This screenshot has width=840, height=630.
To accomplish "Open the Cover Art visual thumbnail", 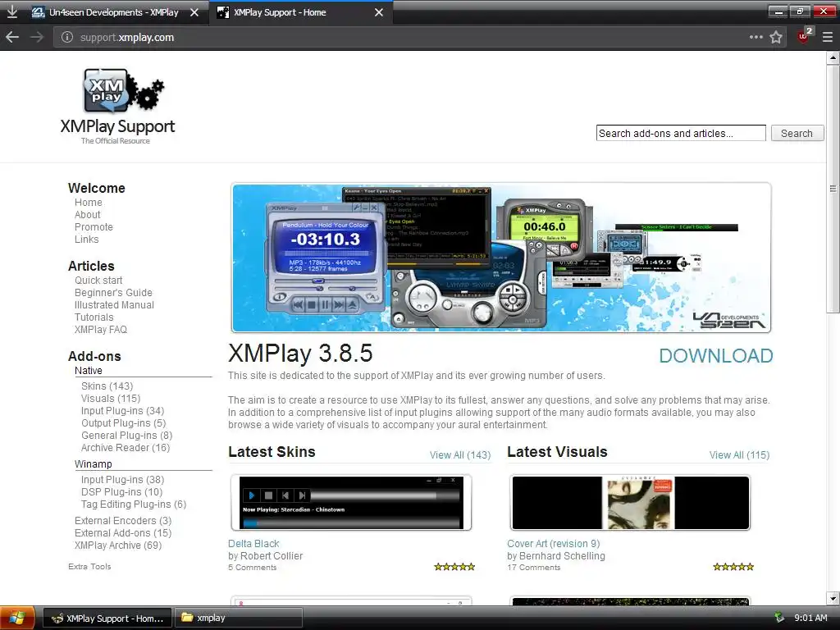I will [630, 503].
